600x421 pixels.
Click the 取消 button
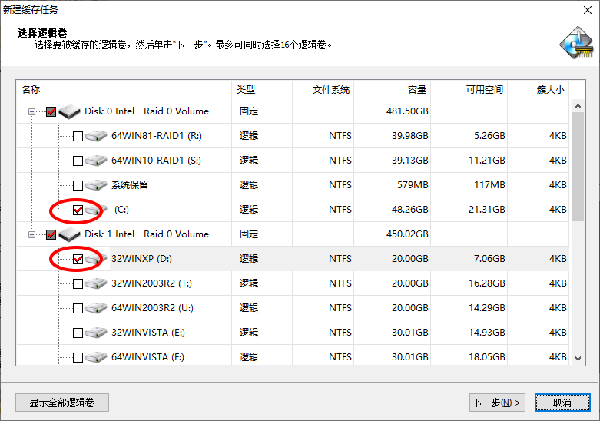pos(562,403)
